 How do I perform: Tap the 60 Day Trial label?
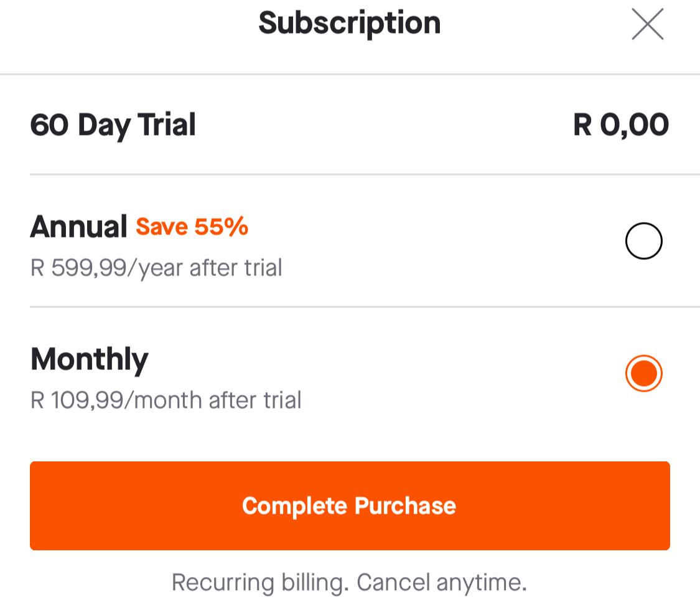click(113, 125)
